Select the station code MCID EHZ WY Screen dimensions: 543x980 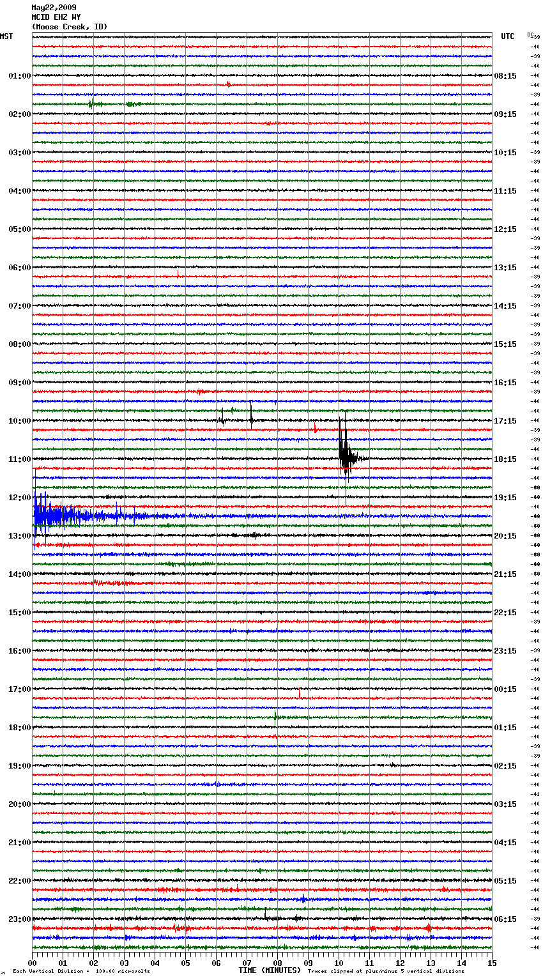[56, 17]
